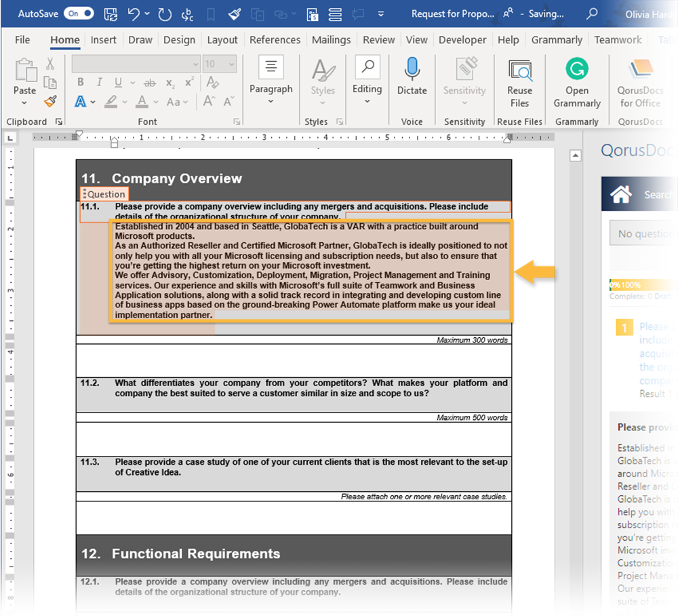678x616 pixels.
Task: Switch to the Insert tab
Action: (103, 40)
